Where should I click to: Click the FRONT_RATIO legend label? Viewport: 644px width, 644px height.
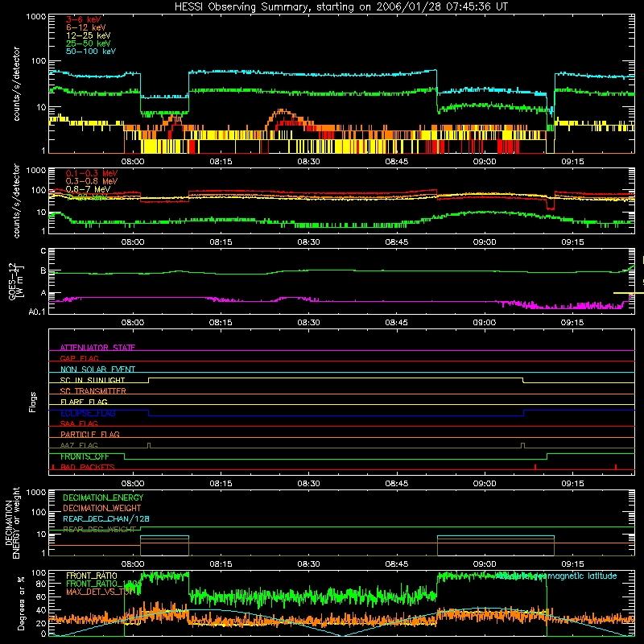[92, 576]
